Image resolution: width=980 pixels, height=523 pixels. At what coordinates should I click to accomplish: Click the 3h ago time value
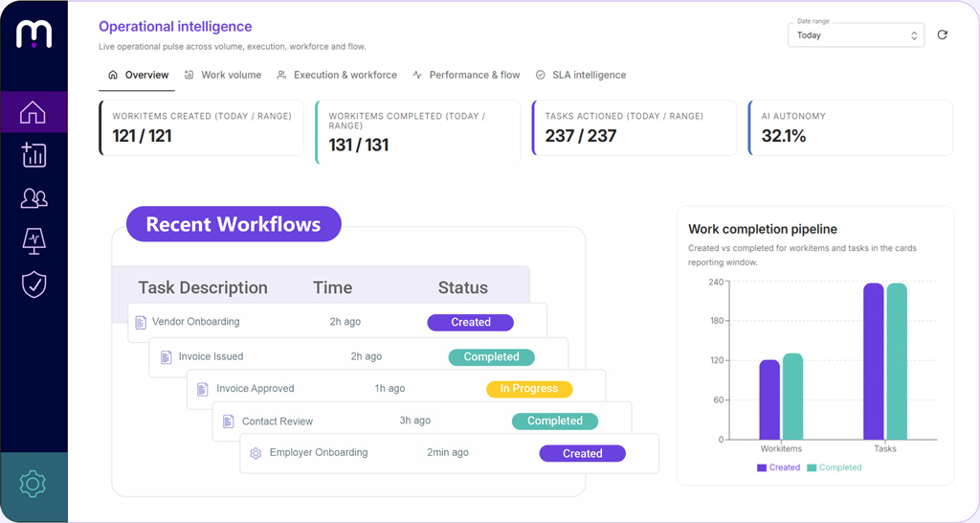click(415, 421)
